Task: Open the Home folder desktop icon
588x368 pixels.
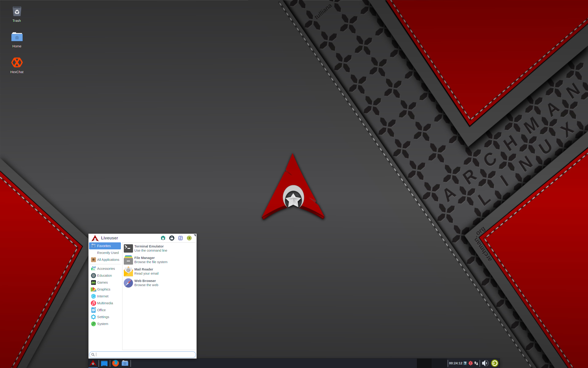Action: click(17, 40)
